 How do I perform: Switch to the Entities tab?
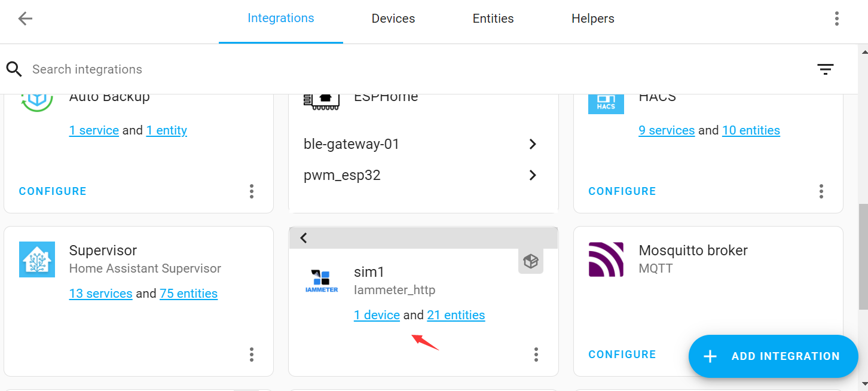point(493,19)
